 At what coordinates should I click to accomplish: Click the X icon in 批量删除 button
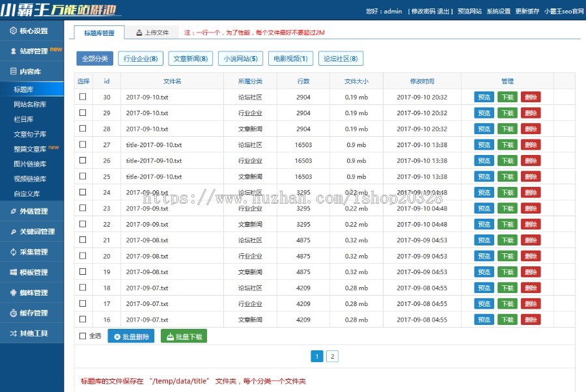click(x=117, y=337)
